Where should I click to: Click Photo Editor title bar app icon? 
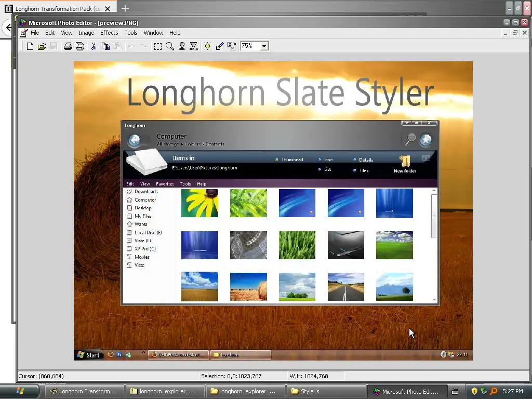coord(23,22)
